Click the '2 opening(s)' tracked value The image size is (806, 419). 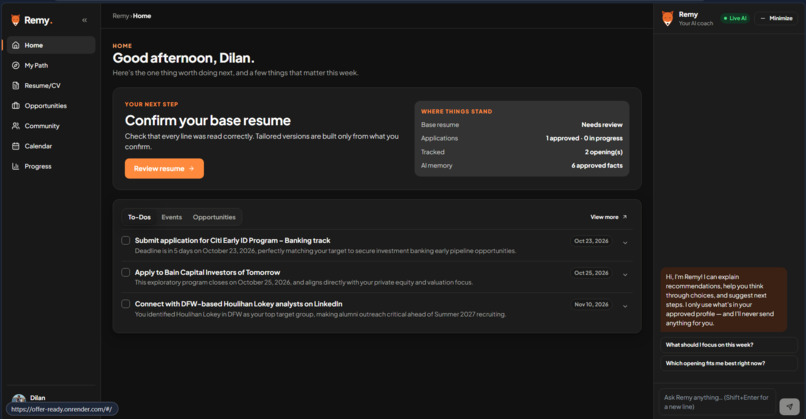tap(603, 152)
